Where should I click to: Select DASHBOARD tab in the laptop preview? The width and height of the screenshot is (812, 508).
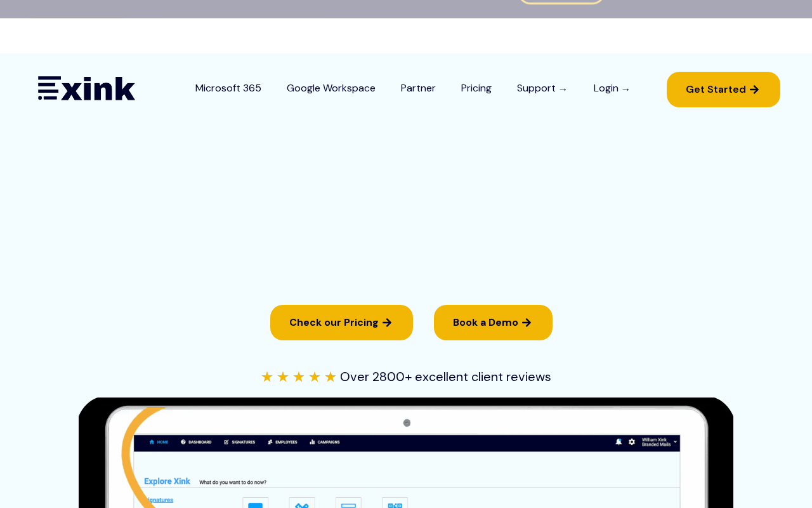click(196, 441)
